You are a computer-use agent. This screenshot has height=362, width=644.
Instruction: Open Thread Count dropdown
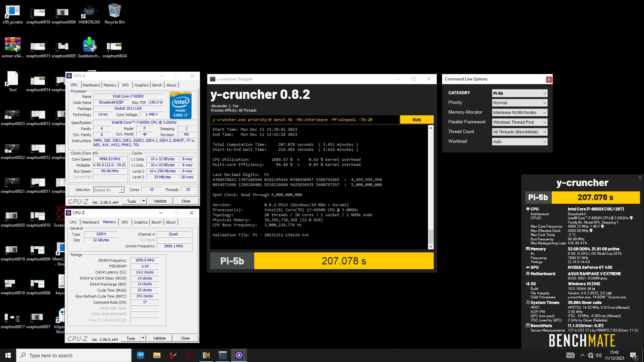click(x=520, y=132)
